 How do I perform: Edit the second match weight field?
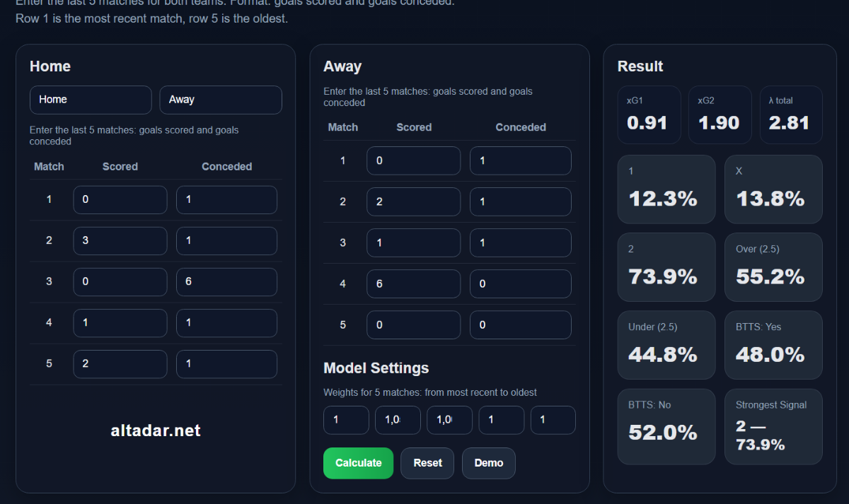398,420
